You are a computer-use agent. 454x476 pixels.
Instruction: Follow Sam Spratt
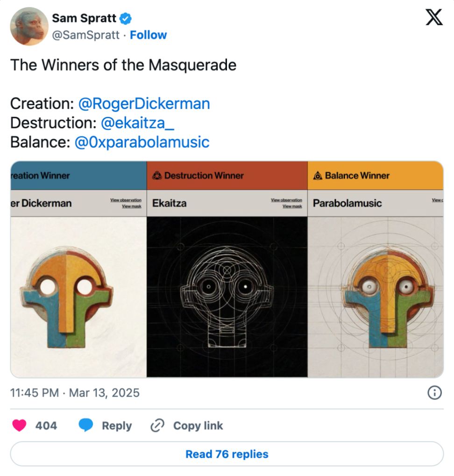click(x=148, y=35)
